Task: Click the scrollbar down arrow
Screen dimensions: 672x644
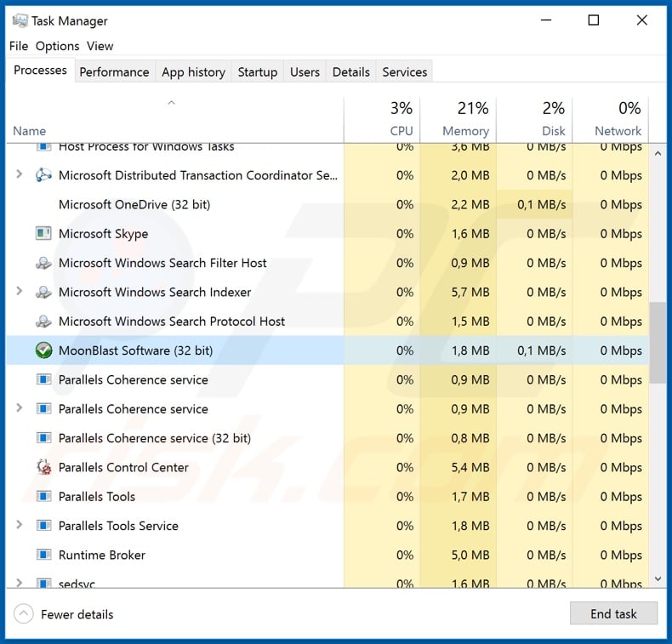Action: coord(658,579)
